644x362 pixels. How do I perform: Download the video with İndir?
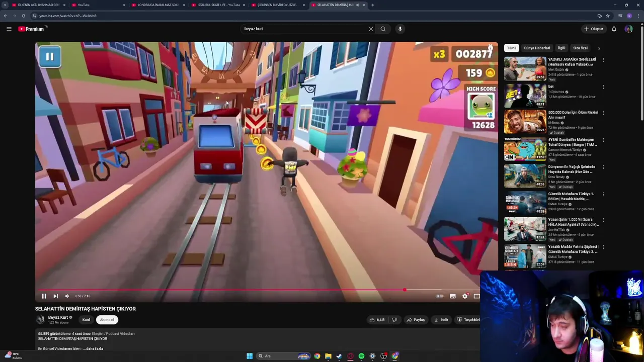coord(441,320)
